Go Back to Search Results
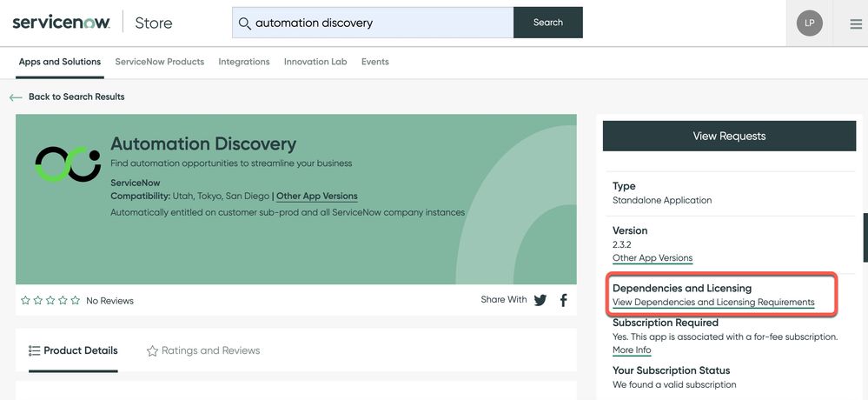868x400 pixels. pos(76,97)
